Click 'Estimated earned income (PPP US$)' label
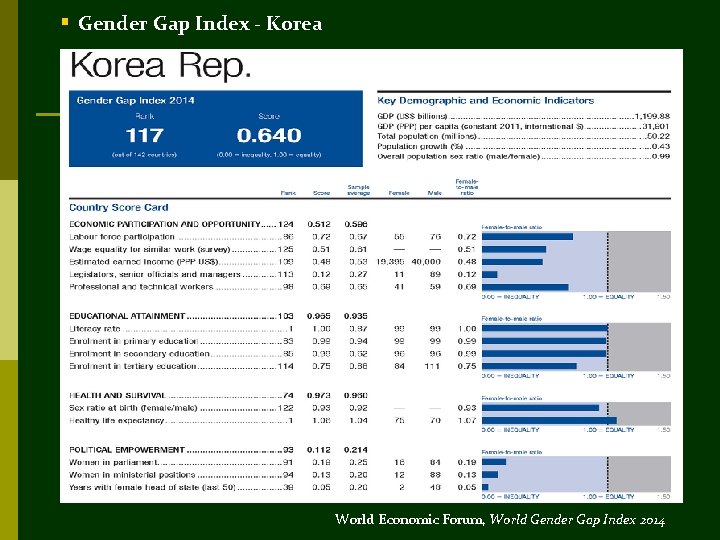Viewport: 720px width, 540px height. (144, 262)
